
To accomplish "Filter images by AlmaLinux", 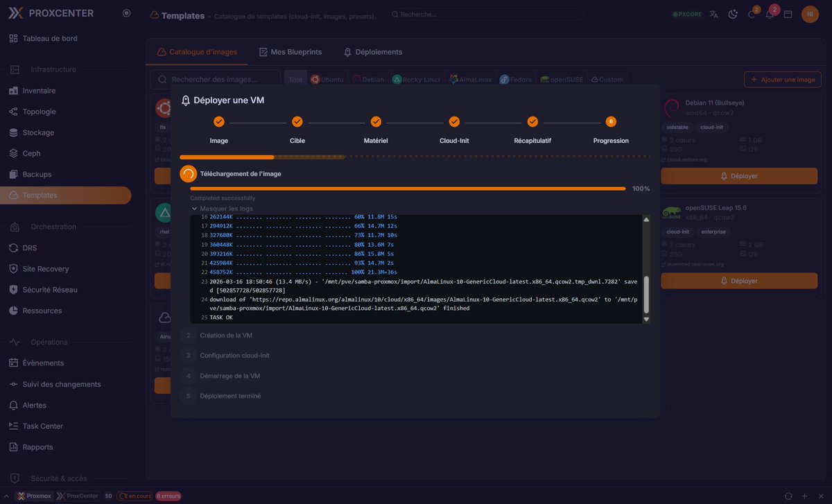I will tap(471, 80).
